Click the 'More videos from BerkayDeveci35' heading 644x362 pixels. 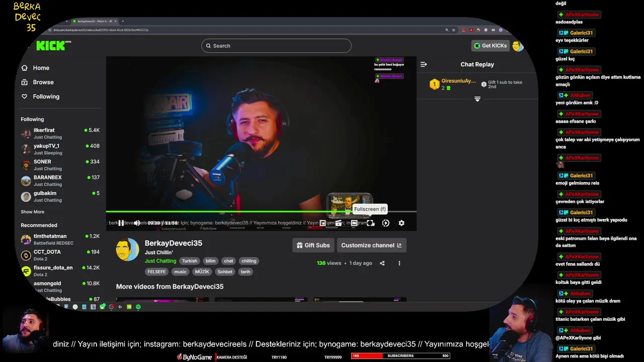click(170, 287)
